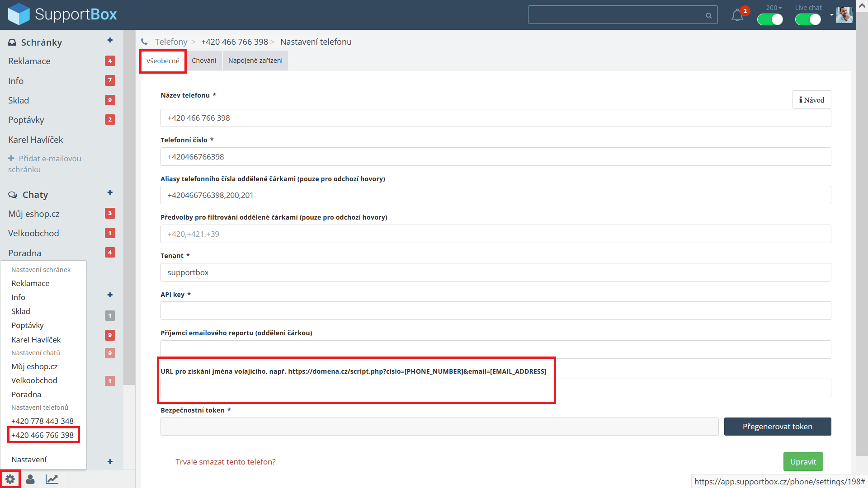
Task: Switch to the Chování tab
Action: tap(204, 61)
